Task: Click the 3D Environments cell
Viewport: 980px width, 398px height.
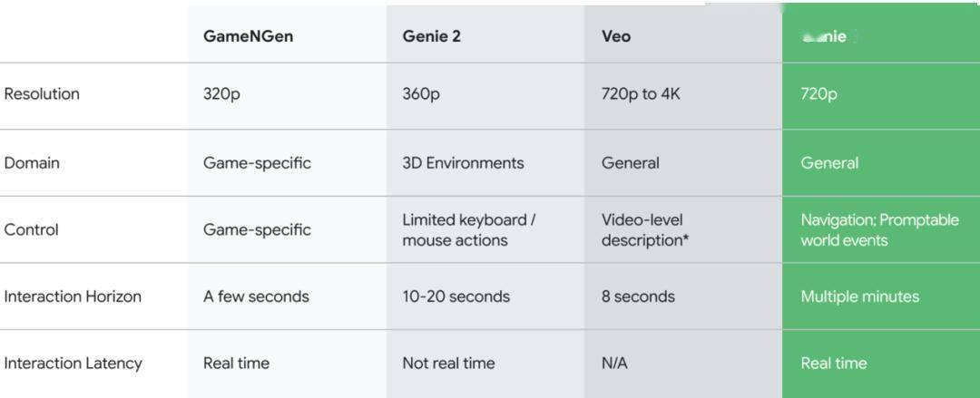Action: coord(463,163)
